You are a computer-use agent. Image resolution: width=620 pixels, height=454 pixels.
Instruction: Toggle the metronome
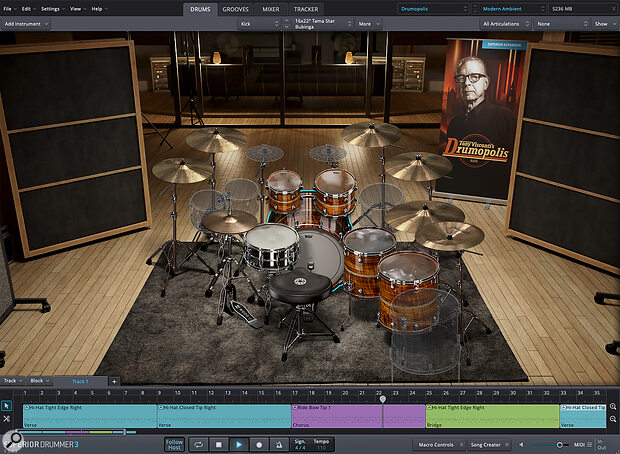[279, 445]
